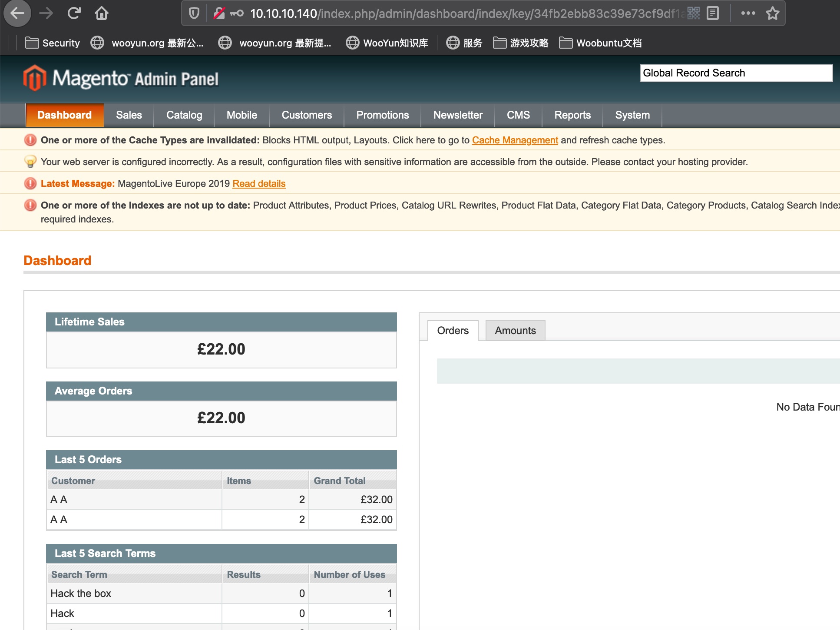Toggle reader view icon
The width and height of the screenshot is (840, 630).
tap(713, 13)
